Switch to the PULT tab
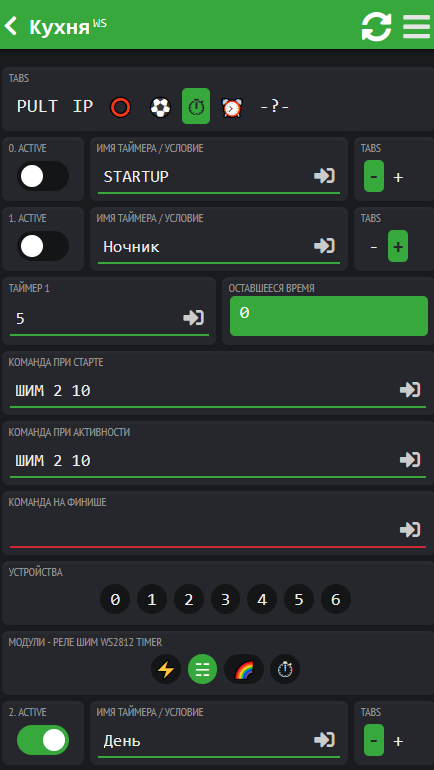 (37, 106)
